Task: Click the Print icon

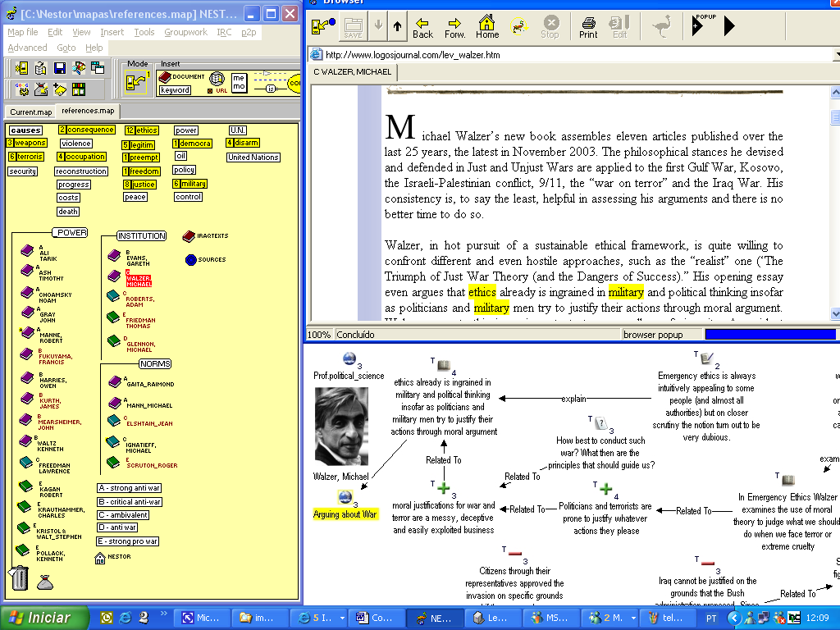Action: tap(587, 27)
